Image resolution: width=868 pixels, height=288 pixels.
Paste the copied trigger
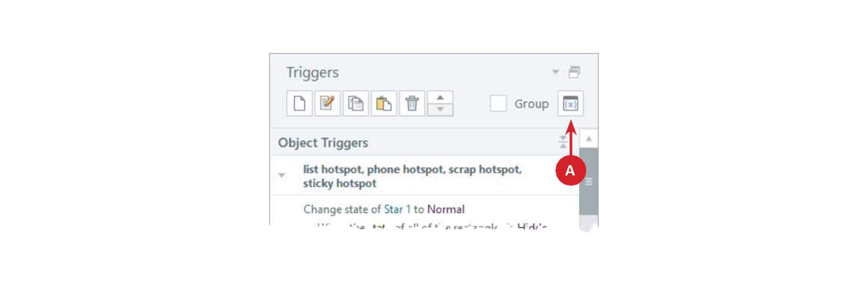click(x=384, y=103)
